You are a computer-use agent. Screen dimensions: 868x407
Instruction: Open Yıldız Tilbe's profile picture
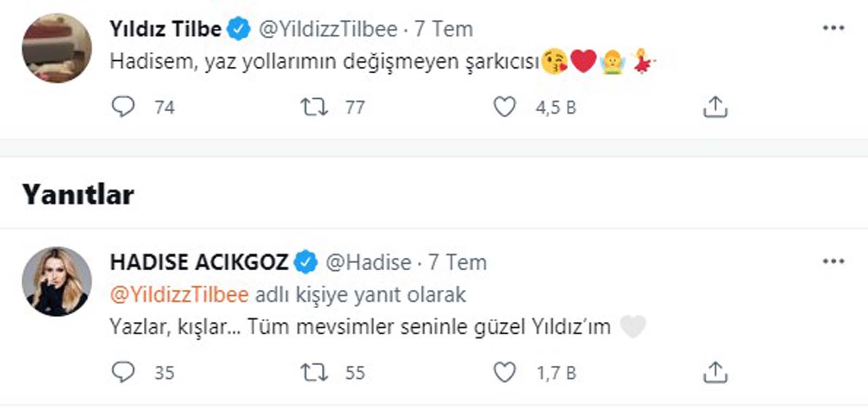[x=56, y=46]
